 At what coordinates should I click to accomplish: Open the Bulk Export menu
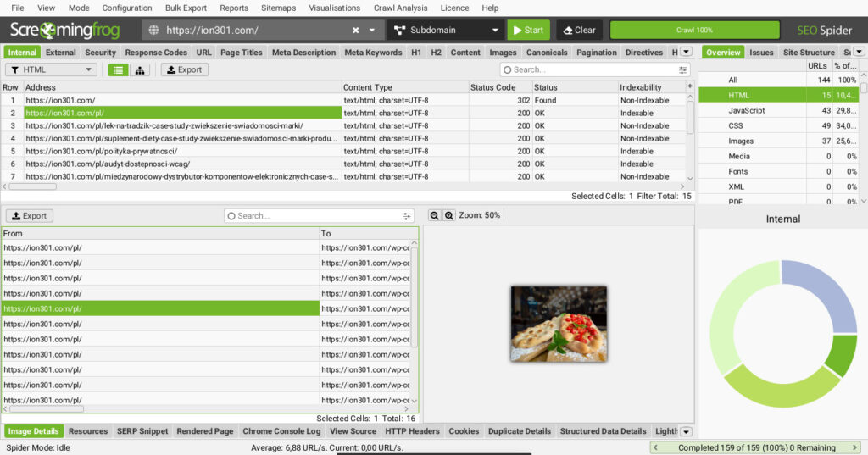pyautogui.click(x=186, y=8)
